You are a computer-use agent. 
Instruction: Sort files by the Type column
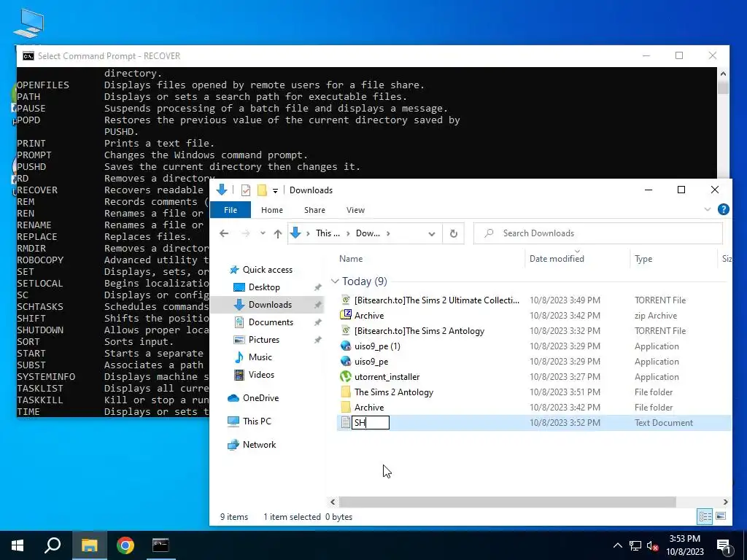[643, 259]
